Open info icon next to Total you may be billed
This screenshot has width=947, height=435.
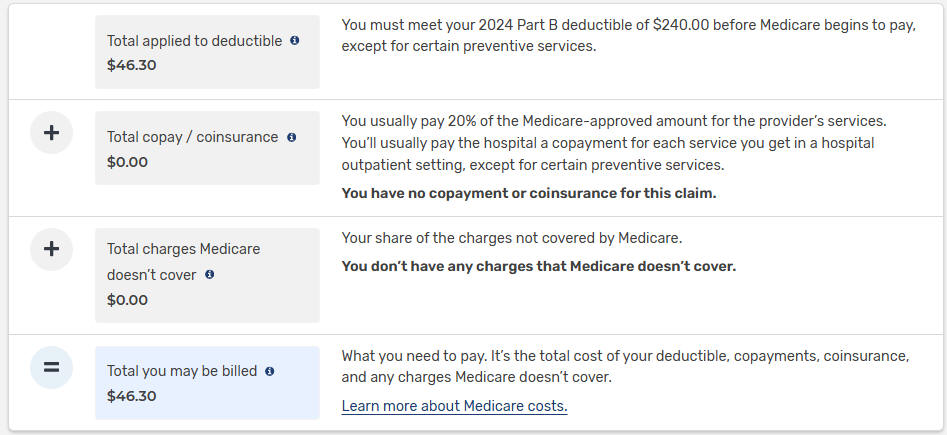(x=269, y=371)
